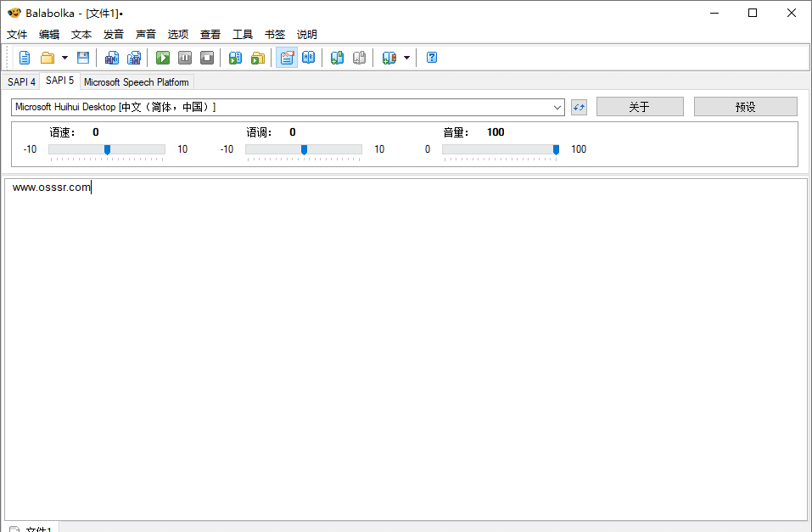Screen dimensions: 812x532
Task: Switch to the SAPI 4 tab
Action: [21, 81]
